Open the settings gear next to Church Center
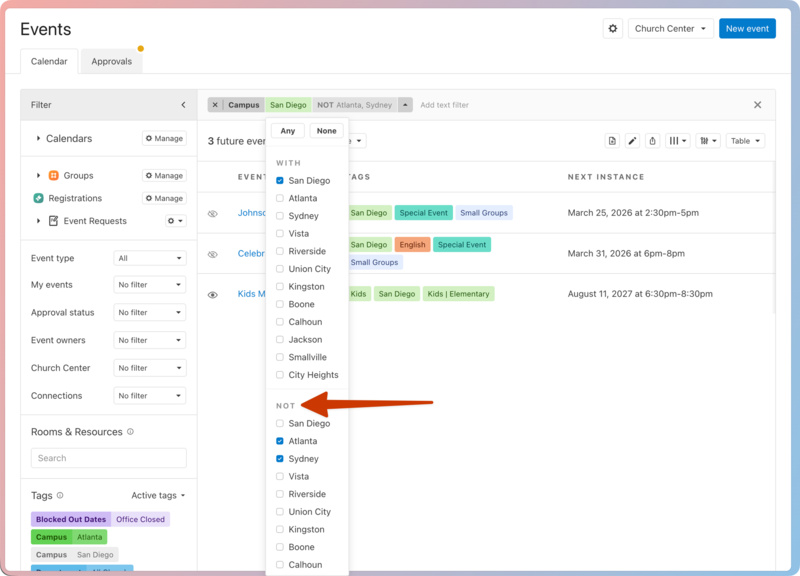The height and width of the screenshot is (576, 800). pos(613,29)
